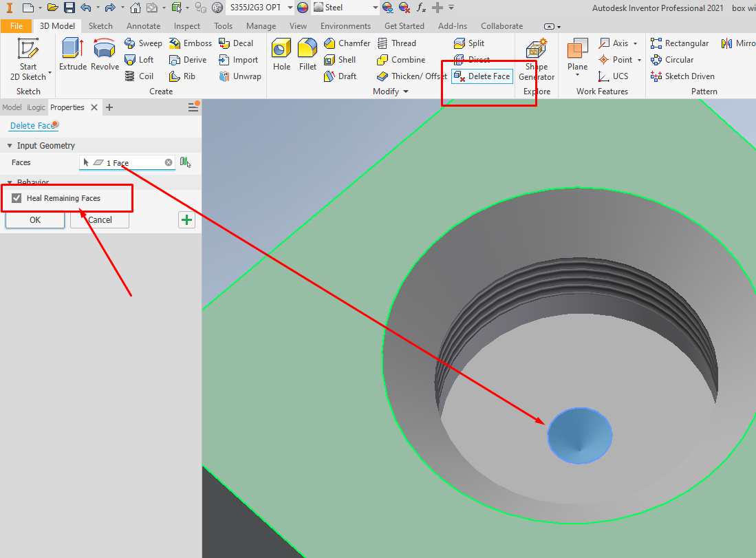Screen dimensions: 756x558
Task: Clear the Faces selection with the X
Action: click(169, 162)
